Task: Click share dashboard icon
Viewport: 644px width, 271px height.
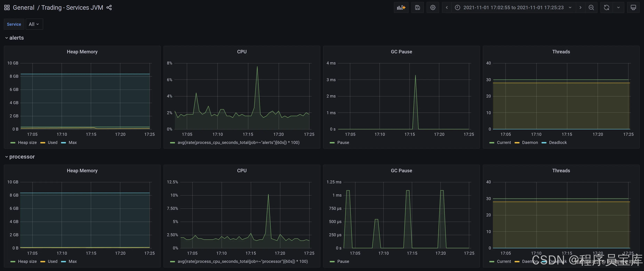Action: [109, 7]
